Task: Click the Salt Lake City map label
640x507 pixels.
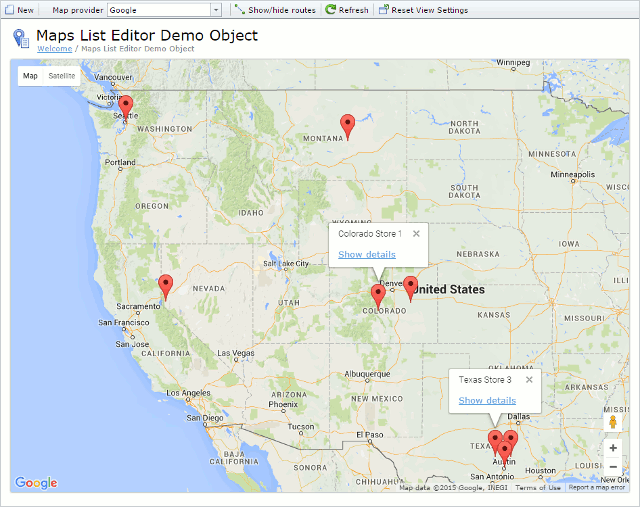Action: [286, 264]
